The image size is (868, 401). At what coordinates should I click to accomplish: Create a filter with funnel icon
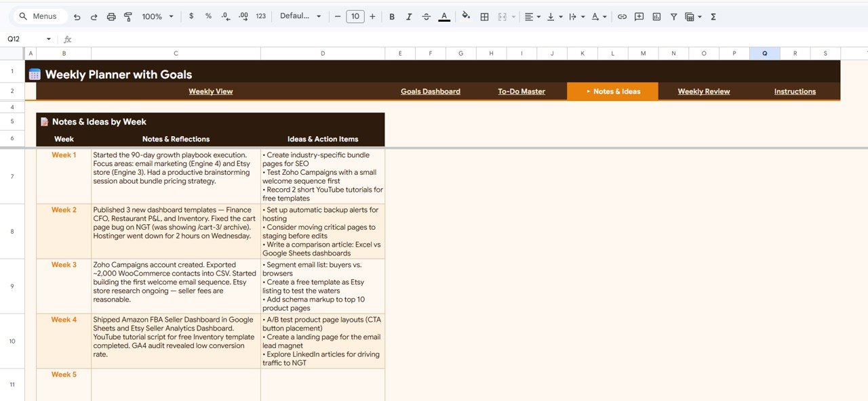pos(673,16)
